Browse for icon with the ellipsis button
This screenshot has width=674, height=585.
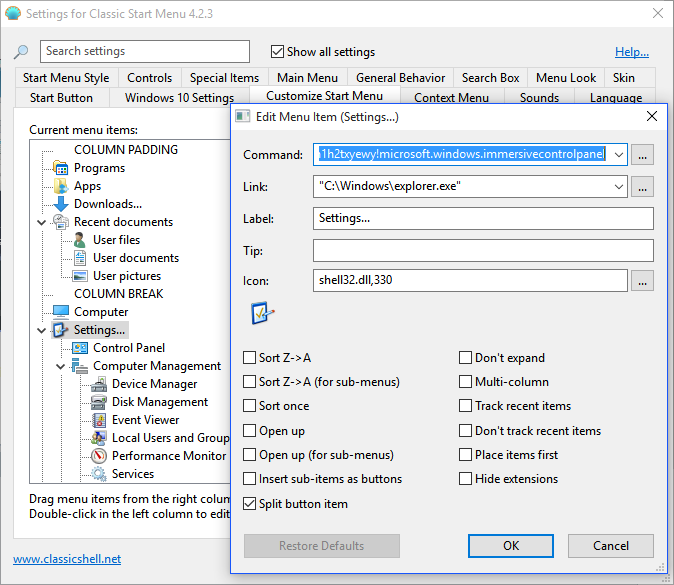(643, 281)
